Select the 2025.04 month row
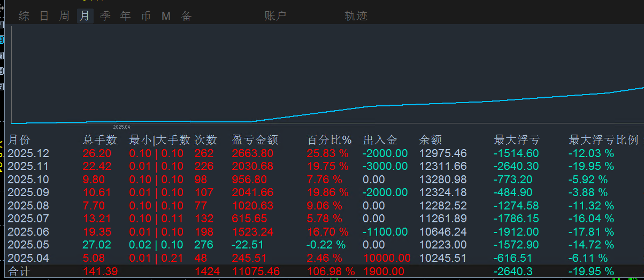The width and height of the screenshot is (644, 280). point(325,258)
